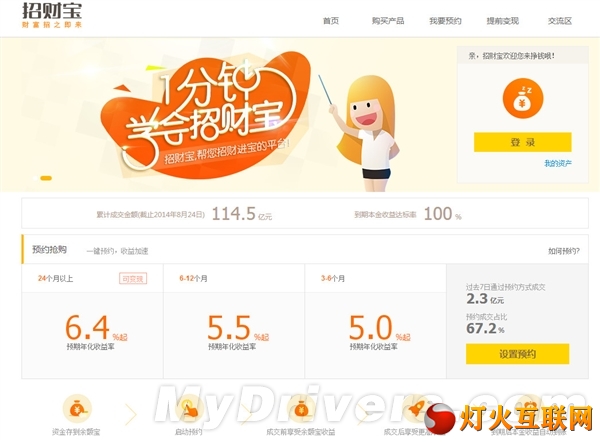Image resolution: width=600 pixels, height=443 pixels.
Task: Click the 预约抢购 section heading
Action: pos(49,249)
